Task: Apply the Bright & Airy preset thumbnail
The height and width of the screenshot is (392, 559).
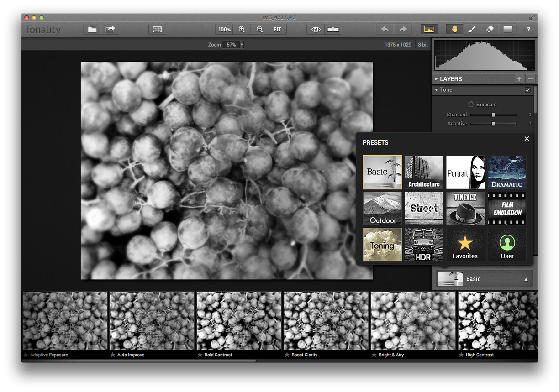Action: (x=413, y=321)
